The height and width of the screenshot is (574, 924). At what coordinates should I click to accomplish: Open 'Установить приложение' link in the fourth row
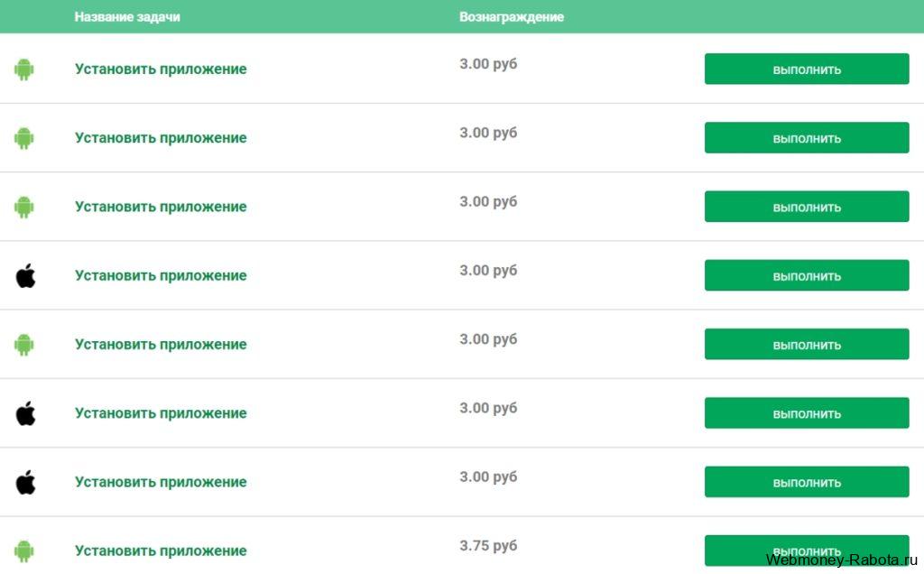[161, 276]
